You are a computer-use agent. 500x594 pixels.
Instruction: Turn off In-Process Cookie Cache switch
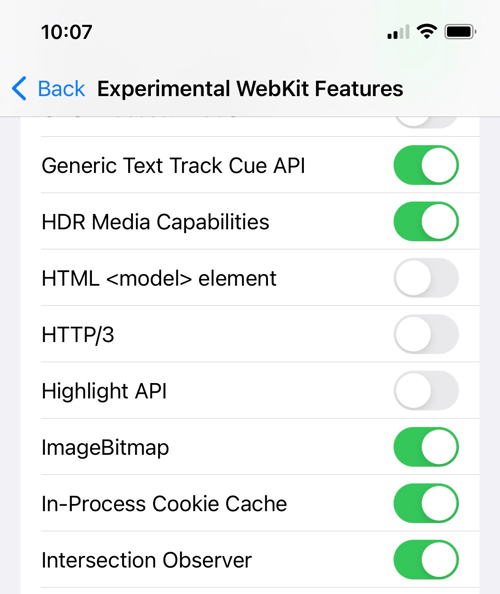click(426, 503)
